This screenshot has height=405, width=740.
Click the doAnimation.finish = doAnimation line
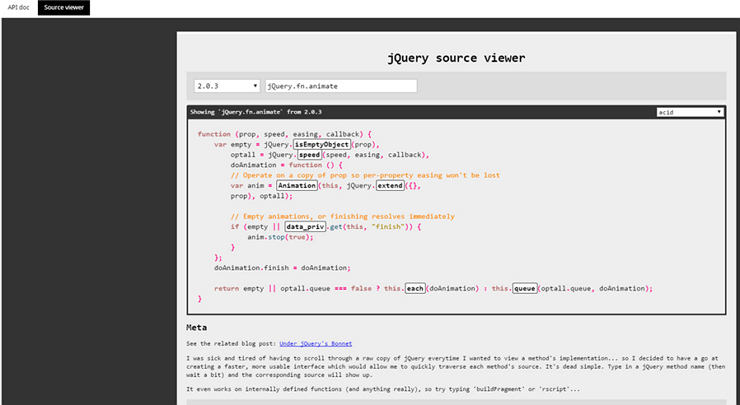[282, 268]
